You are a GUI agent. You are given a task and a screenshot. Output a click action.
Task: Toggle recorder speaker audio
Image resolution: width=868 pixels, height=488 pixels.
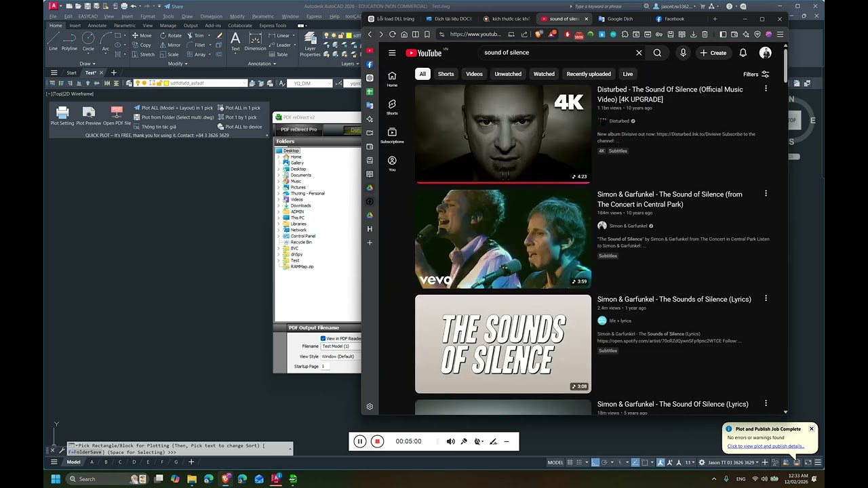coord(450,441)
